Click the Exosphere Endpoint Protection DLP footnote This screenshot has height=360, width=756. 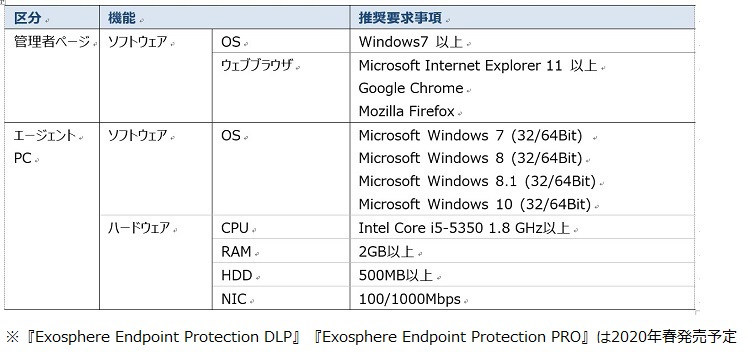point(161,337)
